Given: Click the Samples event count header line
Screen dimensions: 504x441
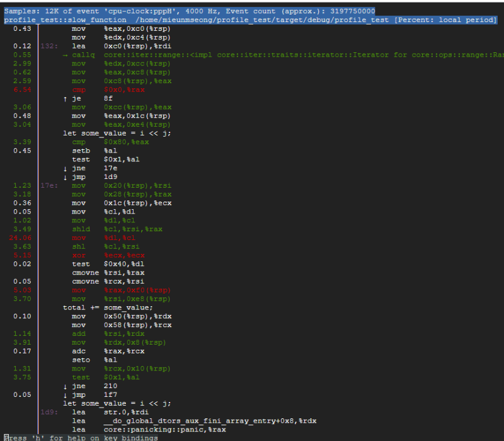Looking at the screenshot, I should (189, 11).
